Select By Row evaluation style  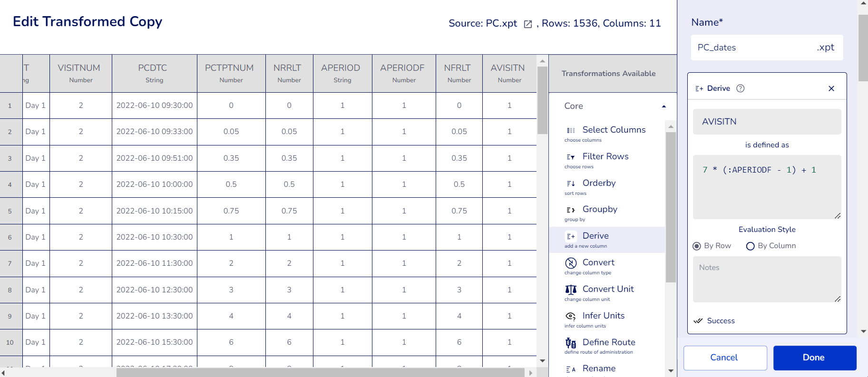(697, 246)
